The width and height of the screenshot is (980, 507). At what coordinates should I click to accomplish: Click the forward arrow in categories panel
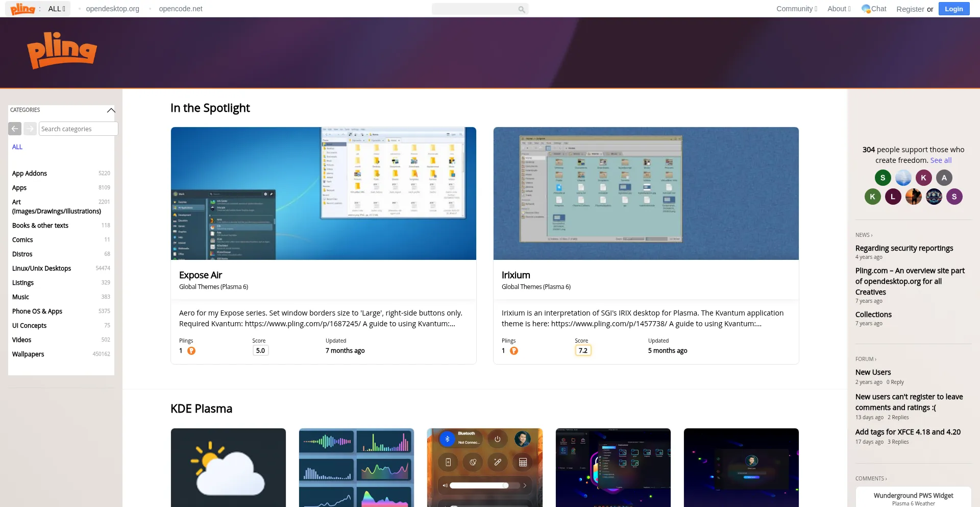coord(30,129)
